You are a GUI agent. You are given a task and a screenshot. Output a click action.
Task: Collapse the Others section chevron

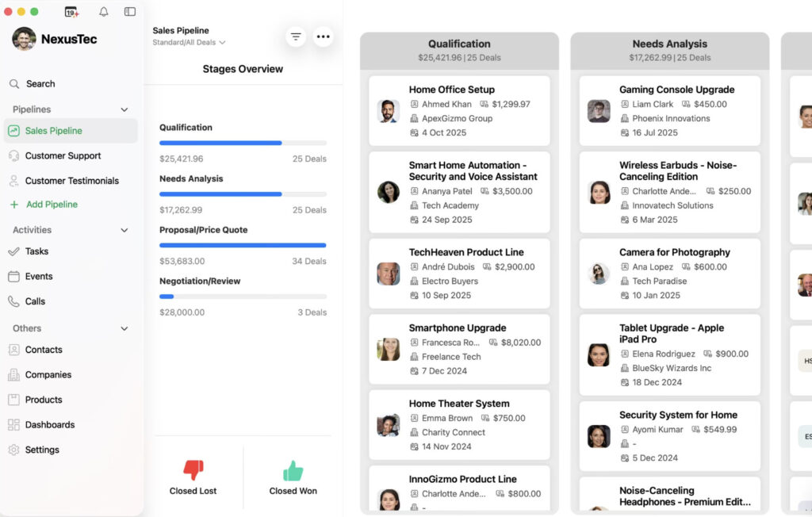124,328
